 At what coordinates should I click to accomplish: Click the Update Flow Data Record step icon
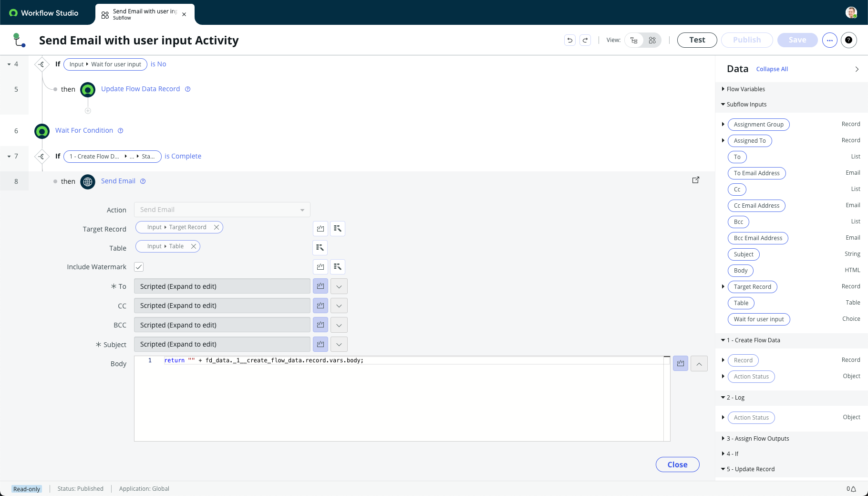tap(88, 89)
